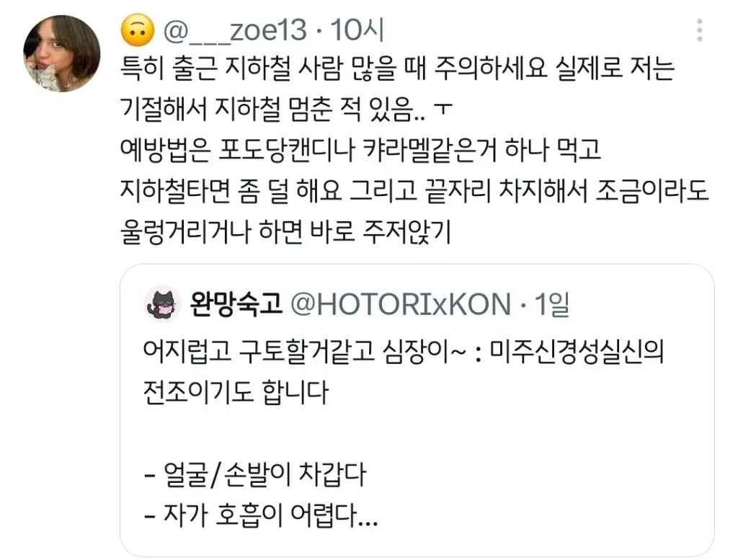Viewport: 738px width, 560px height.
Task: Open the @HOTORIxKON handle
Action: click(401, 304)
